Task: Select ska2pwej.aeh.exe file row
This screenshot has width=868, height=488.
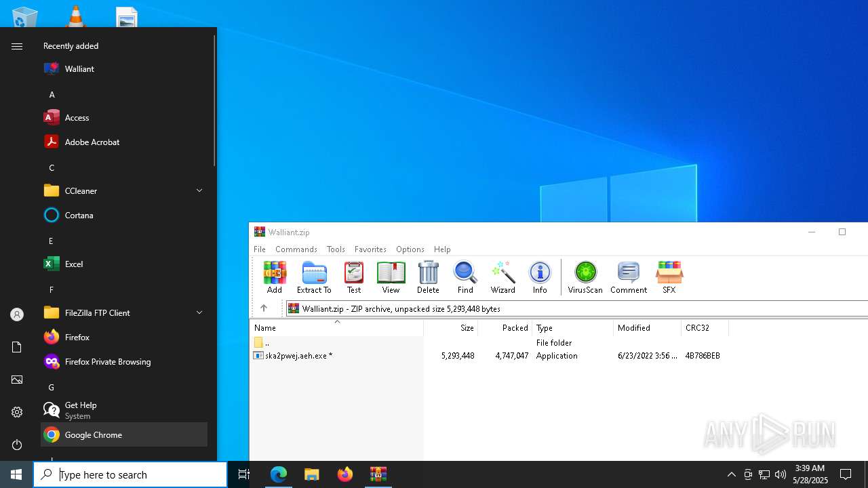Action: (x=487, y=355)
